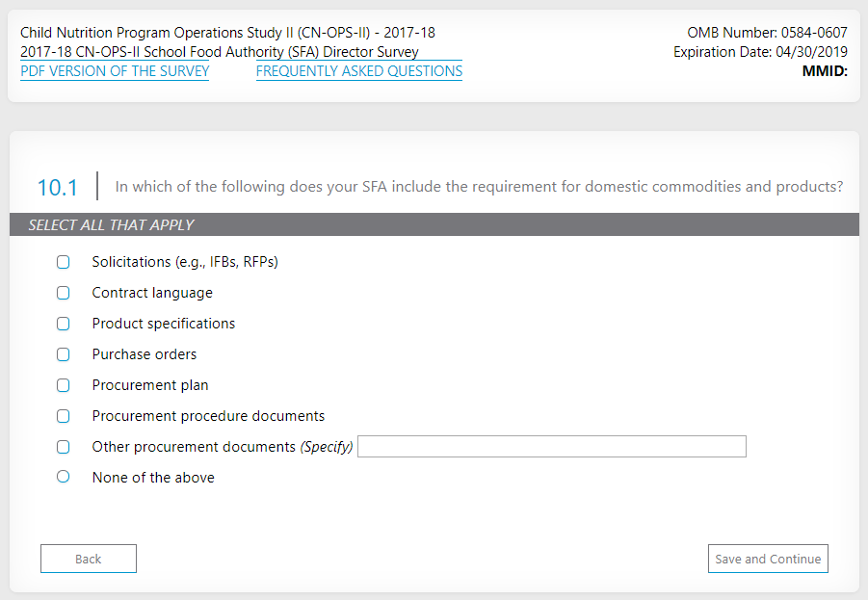Enable the Product specifications option
The height and width of the screenshot is (600, 868).
(x=64, y=324)
